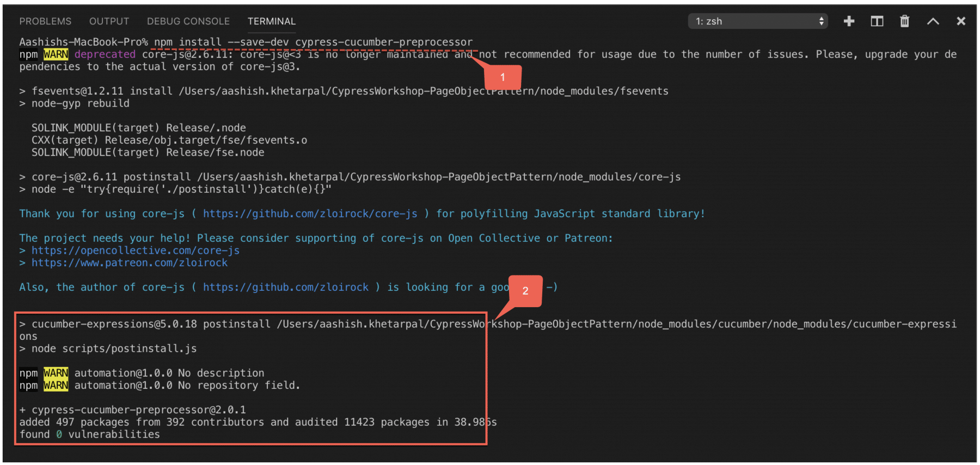The width and height of the screenshot is (980, 465).
Task: Open the github.com/zloirock/core-js link
Action: coord(310,213)
